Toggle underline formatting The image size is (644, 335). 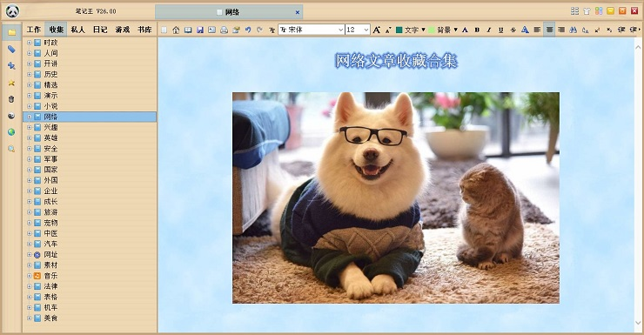point(500,30)
